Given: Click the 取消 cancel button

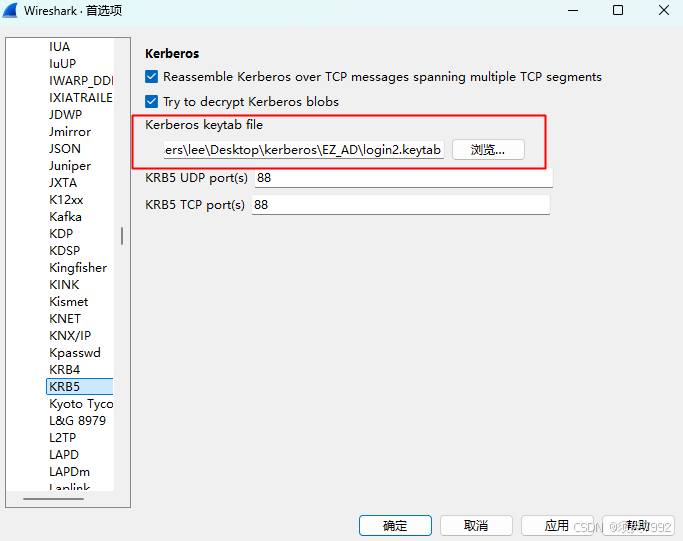Looking at the screenshot, I should point(476,526).
